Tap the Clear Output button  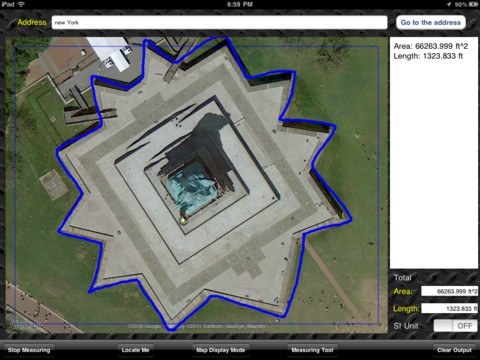click(454, 350)
